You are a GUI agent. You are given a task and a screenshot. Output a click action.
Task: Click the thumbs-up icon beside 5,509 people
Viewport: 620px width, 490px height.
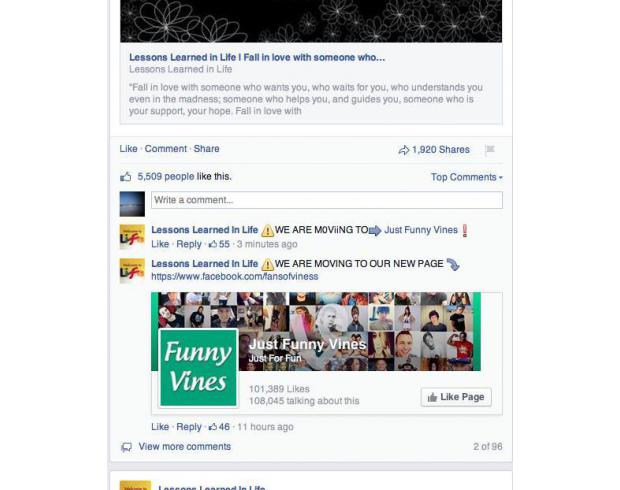pos(126,177)
